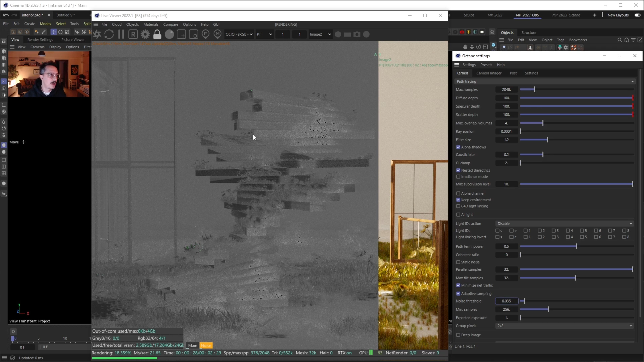The width and height of the screenshot is (644, 362).
Task: Open the OCIO sRGB color space dropdown
Action: (239, 34)
